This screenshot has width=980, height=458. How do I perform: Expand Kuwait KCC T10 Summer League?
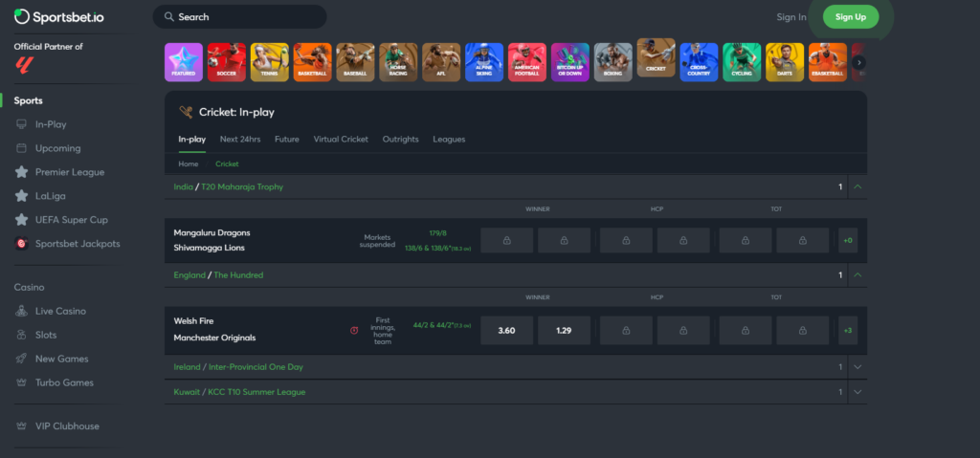click(x=857, y=392)
